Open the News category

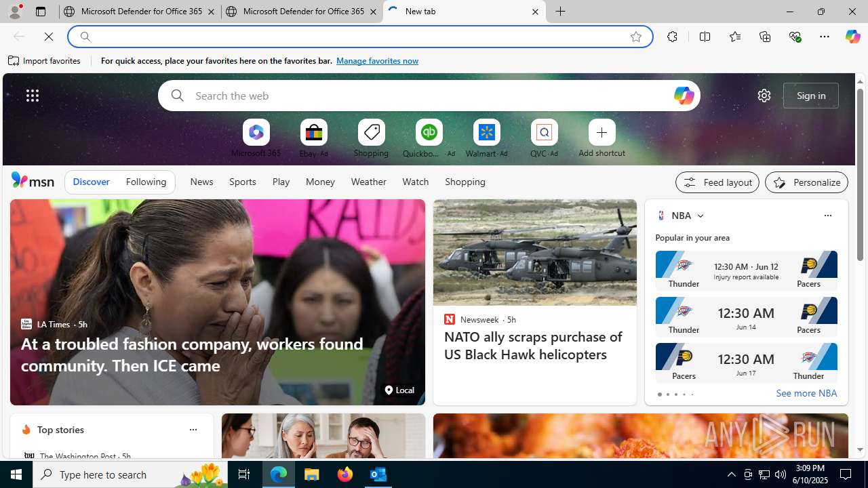pos(201,182)
